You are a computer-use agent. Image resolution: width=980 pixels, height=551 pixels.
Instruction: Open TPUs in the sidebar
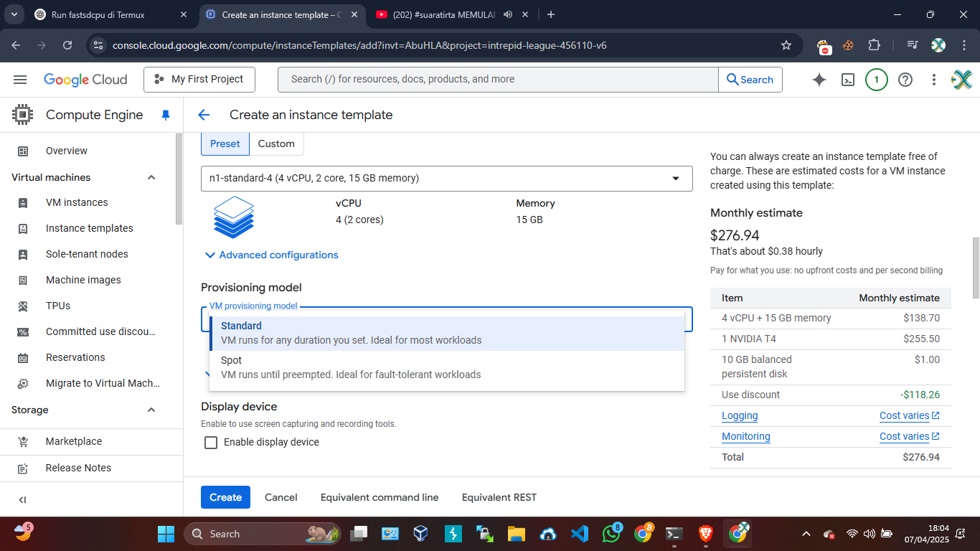58,306
